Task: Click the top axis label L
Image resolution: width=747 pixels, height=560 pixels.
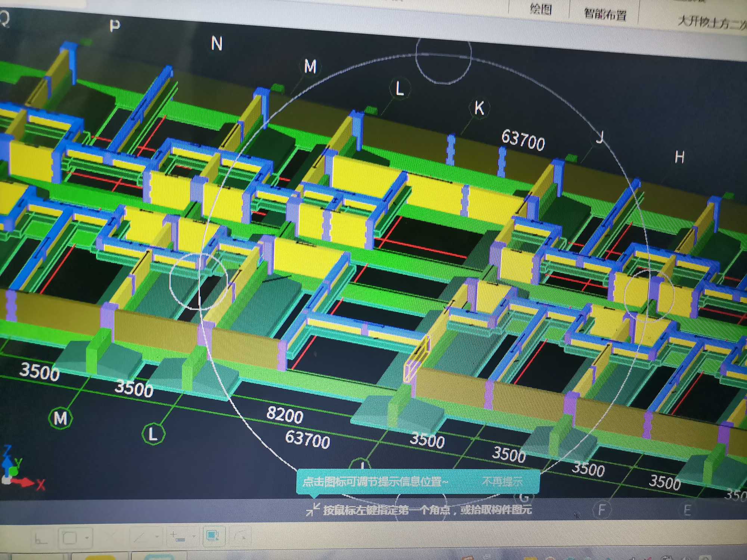Action: pos(400,88)
